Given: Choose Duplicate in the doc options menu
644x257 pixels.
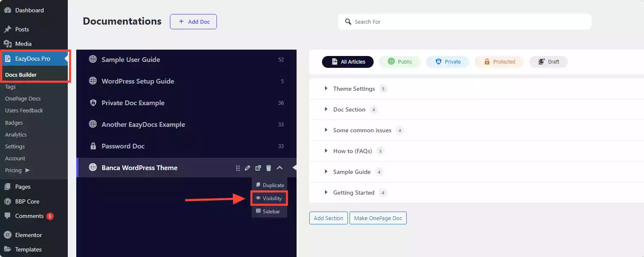Looking at the screenshot, I should pyautogui.click(x=269, y=185).
